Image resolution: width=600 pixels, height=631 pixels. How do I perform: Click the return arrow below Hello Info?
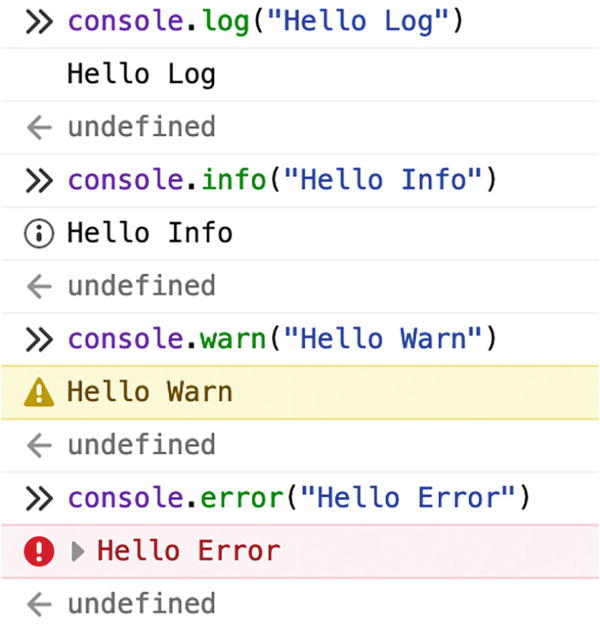click(x=37, y=287)
